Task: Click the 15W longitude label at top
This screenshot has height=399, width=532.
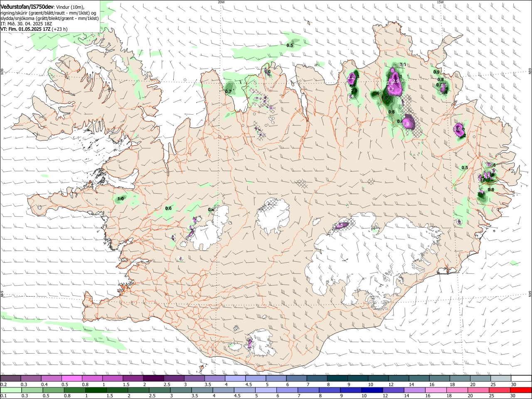Action: coord(440,2)
